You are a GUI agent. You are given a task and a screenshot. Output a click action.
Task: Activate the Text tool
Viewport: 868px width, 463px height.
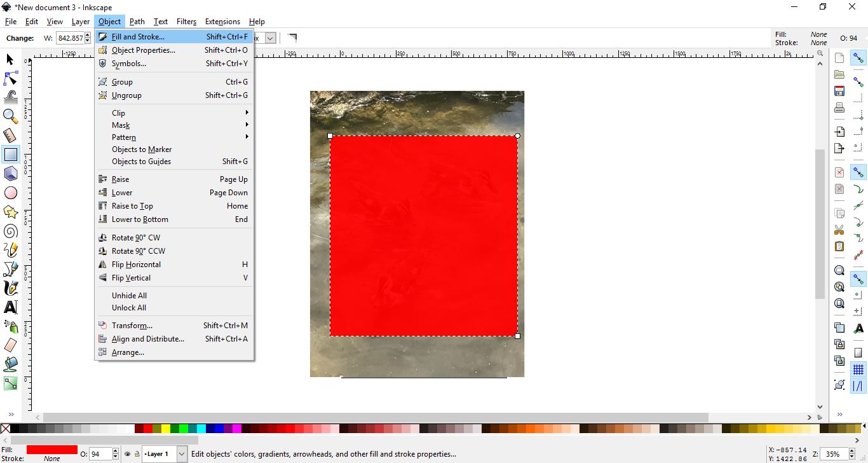tap(10, 307)
